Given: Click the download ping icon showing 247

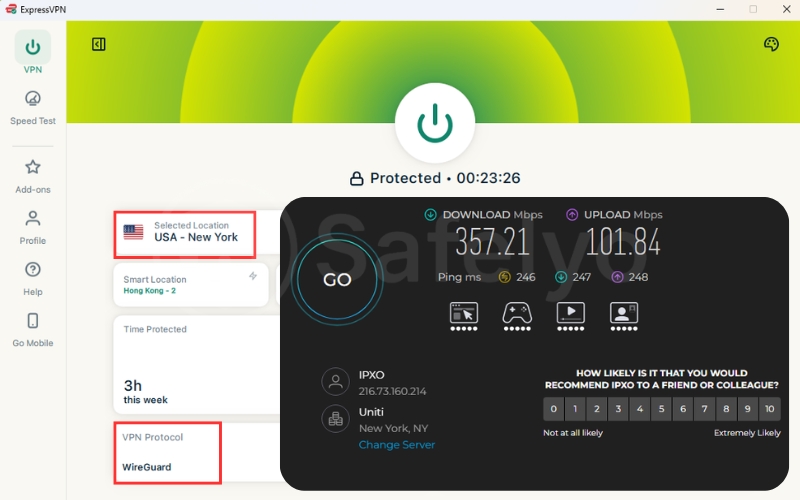Looking at the screenshot, I should 561,277.
